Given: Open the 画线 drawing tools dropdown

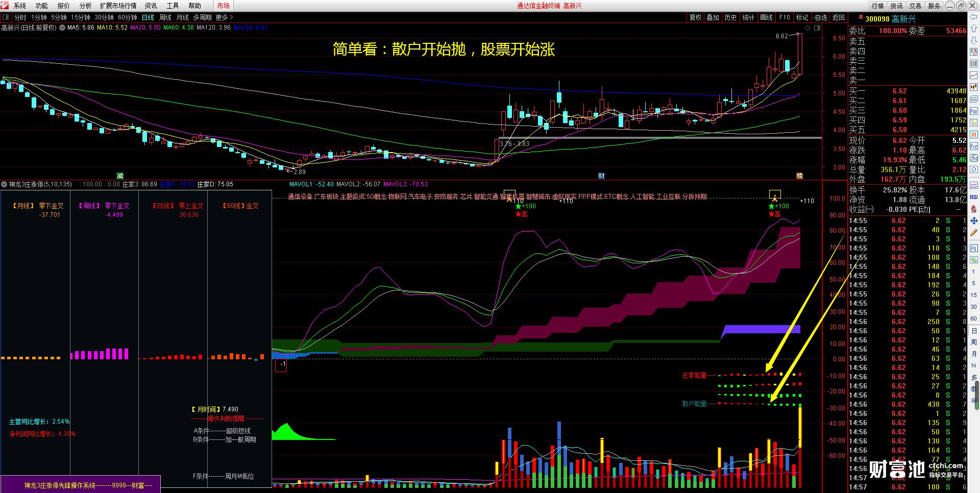Looking at the screenshot, I should [766, 17].
